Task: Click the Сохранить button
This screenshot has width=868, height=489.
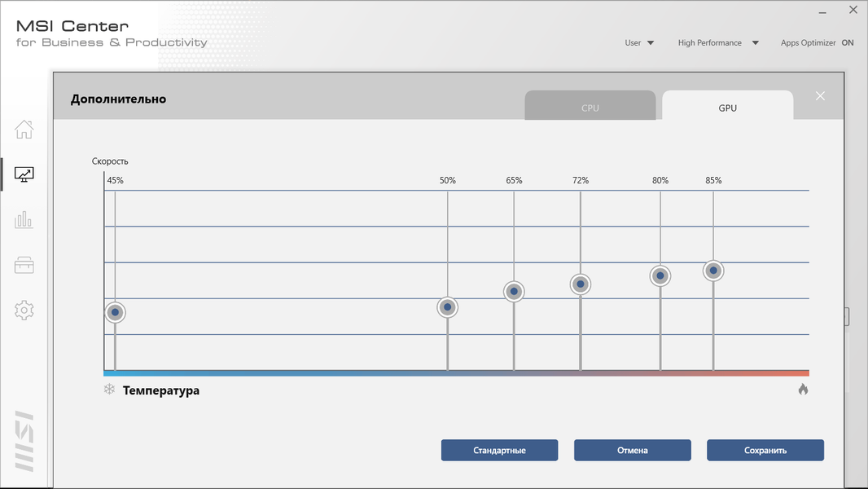Action: pos(765,450)
